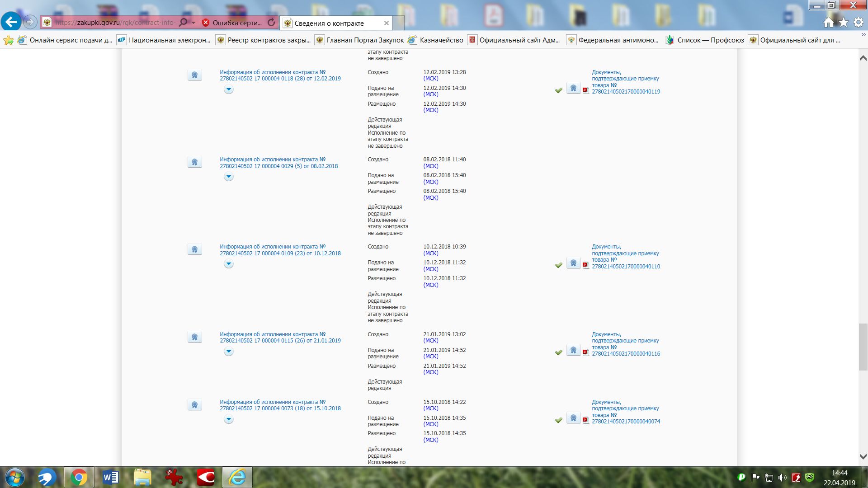Image resolution: width=868 pixels, height=488 pixels.
Task: Open acceptance document № 27802140502170000040110
Action: pos(626,257)
